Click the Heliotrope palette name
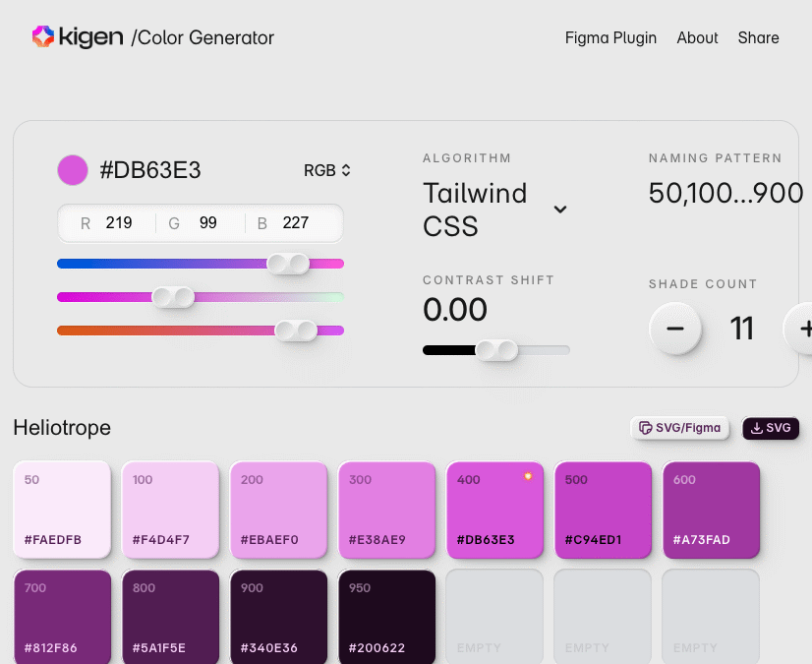 (x=62, y=428)
